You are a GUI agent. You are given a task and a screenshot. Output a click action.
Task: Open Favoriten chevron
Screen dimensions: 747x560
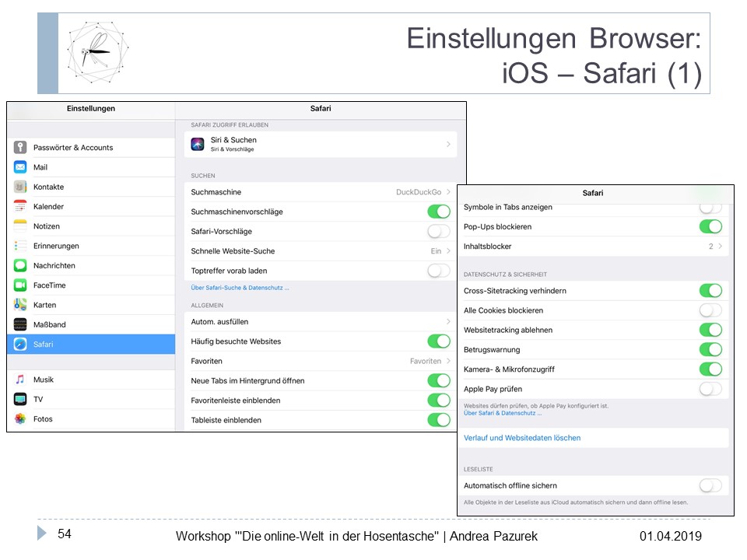coord(448,361)
